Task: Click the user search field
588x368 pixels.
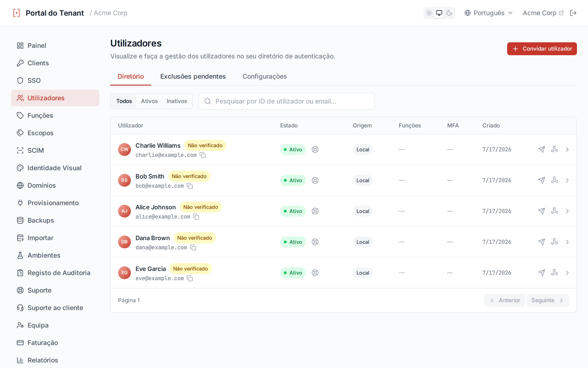Action: tap(286, 101)
